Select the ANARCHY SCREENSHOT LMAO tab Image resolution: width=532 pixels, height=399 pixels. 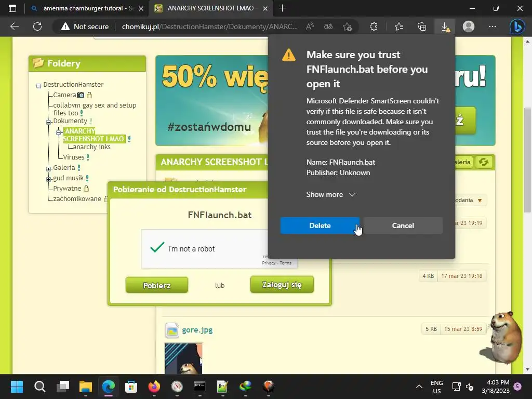(x=210, y=8)
